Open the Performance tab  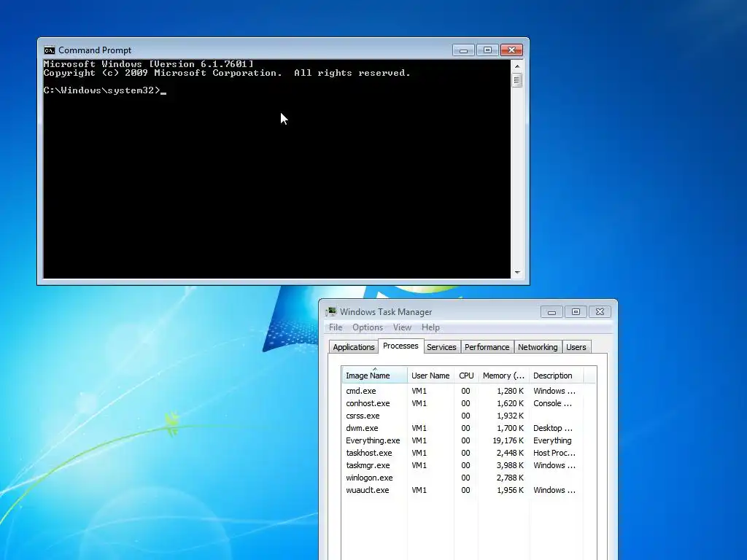click(x=487, y=347)
